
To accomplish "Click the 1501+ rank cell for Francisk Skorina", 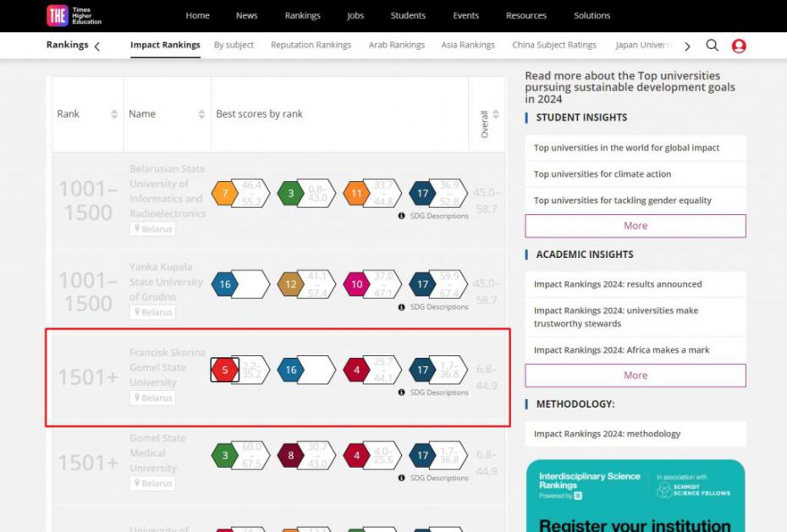I will point(88,377).
